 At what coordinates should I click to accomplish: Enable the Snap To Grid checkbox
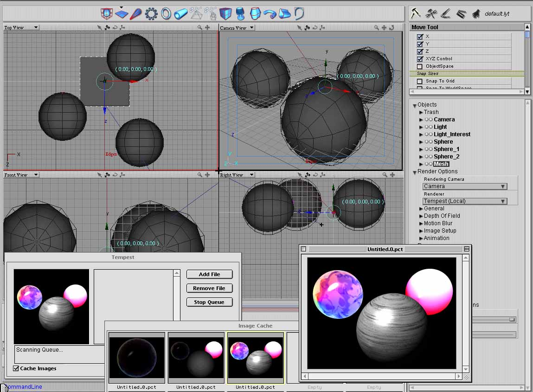420,81
